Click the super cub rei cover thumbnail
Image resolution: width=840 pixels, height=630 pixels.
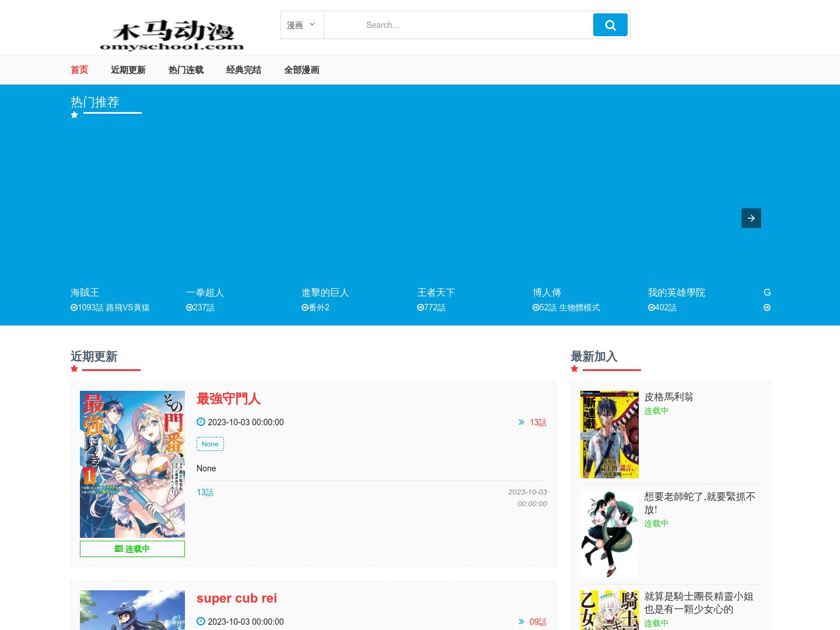[x=132, y=610]
